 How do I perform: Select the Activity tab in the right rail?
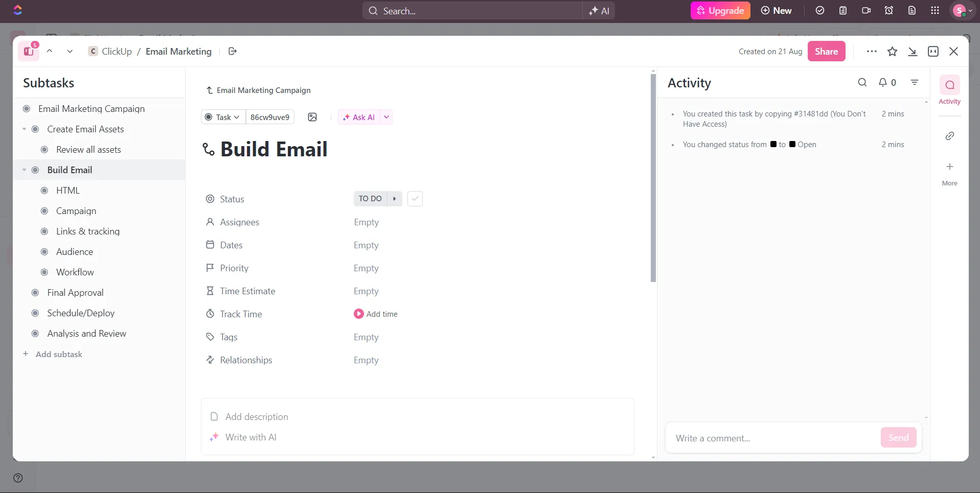point(949,90)
